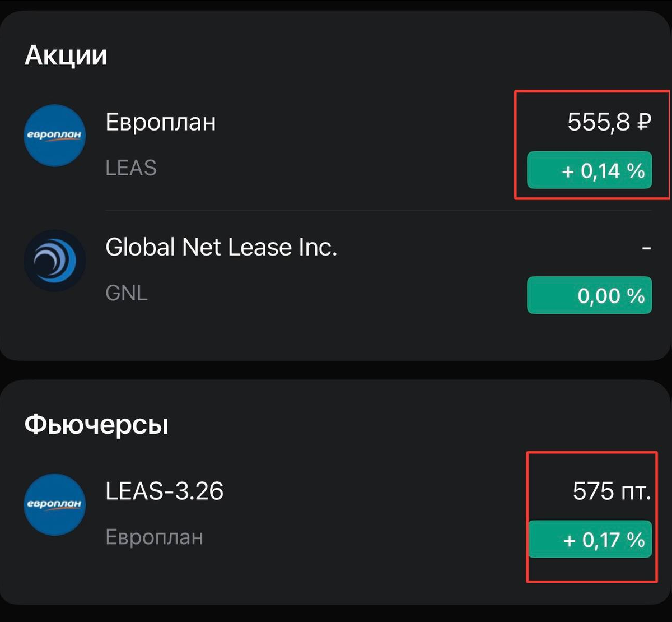
Task: Tap the GNL ticker label
Action: tap(127, 293)
